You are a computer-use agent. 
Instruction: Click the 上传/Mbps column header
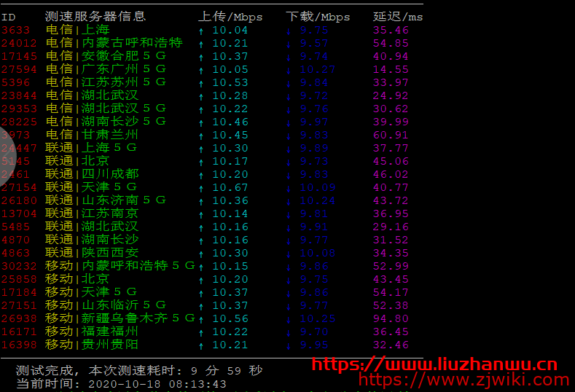pos(230,16)
